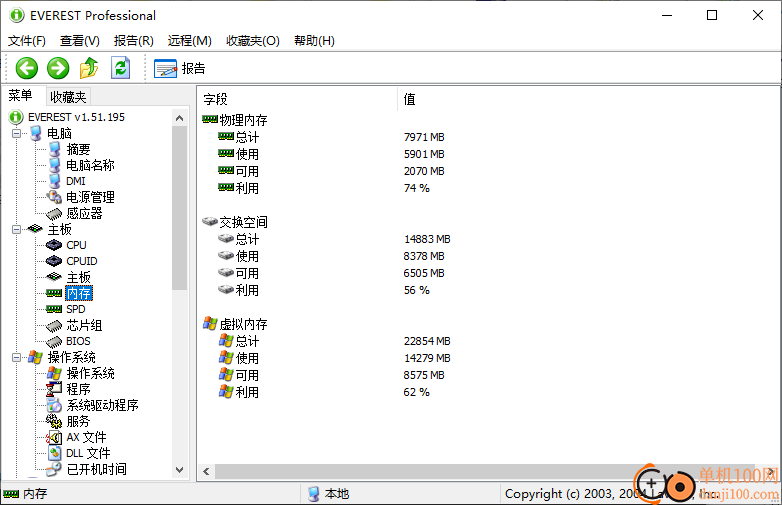This screenshot has height=505, width=782.
Task: Go forward with the green right arrow
Action: pos(58,68)
